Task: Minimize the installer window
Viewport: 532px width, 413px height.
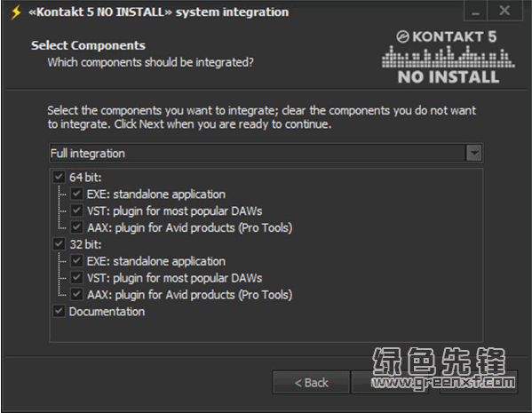Action: coord(476,12)
